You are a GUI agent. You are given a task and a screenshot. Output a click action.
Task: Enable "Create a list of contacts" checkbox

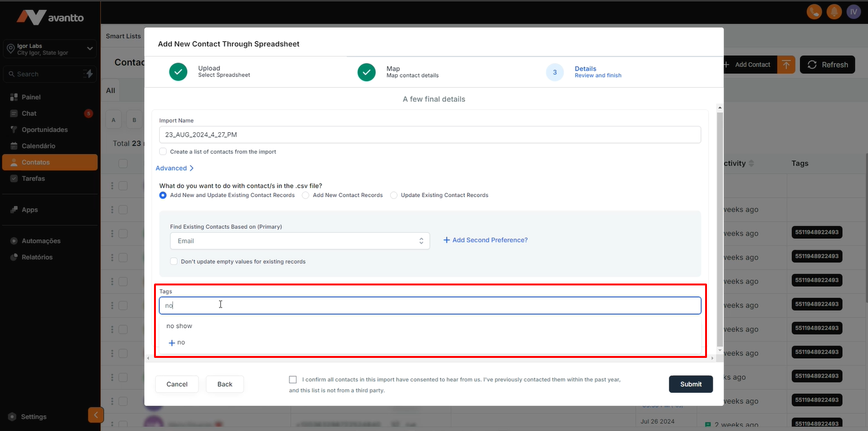163,151
